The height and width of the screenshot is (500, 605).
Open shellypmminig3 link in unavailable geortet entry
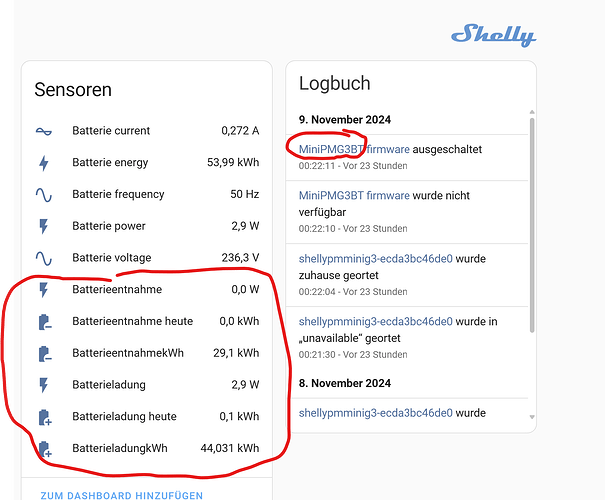[x=375, y=321]
